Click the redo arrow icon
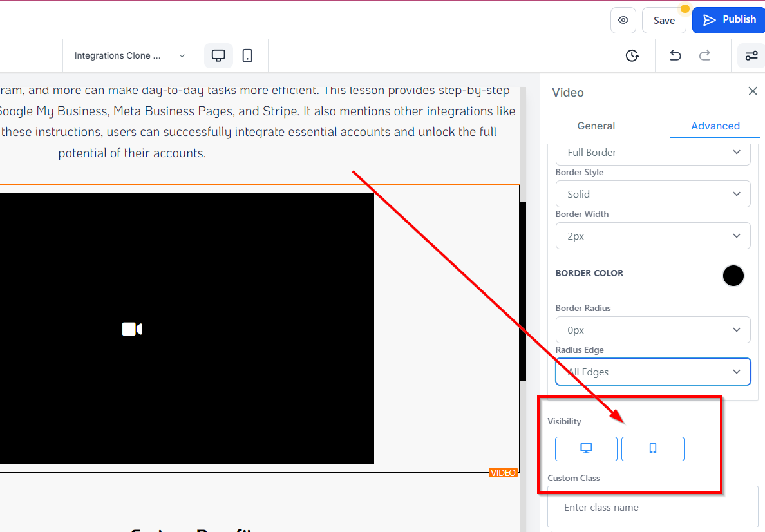Image resolution: width=765 pixels, height=532 pixels. click(x=704, y=56)
